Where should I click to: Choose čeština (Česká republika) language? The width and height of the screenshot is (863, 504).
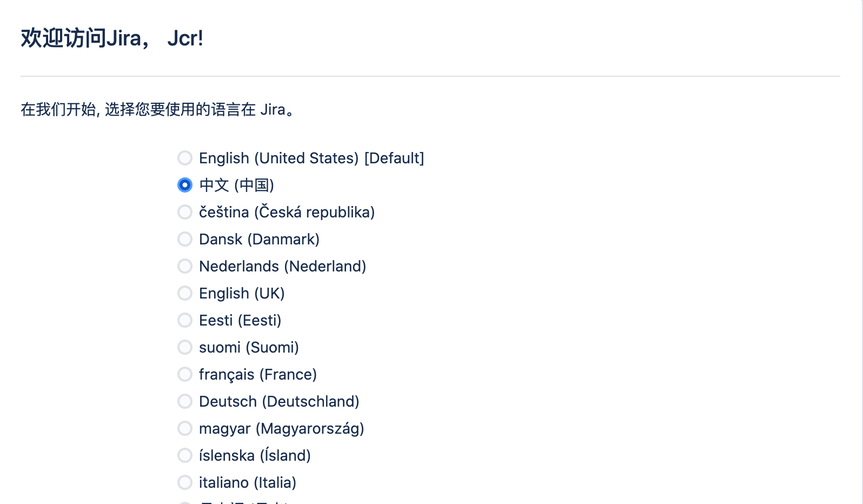(185, 212)
